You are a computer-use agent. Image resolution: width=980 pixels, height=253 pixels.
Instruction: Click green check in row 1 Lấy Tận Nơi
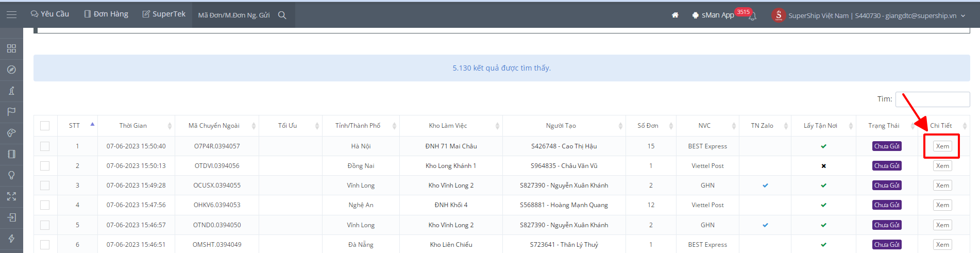pos(823,146)
